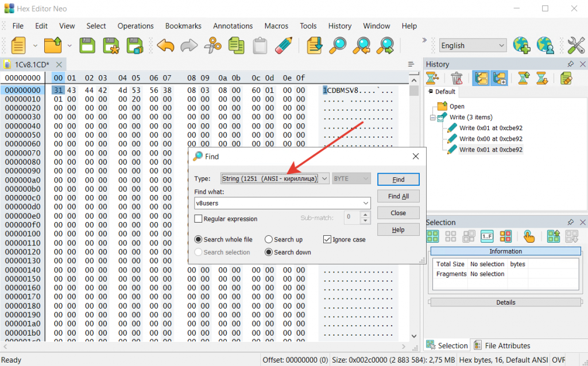Open the Find what history dropdown arrow
This screenshot has width=588, height=366.
click(366, 203)
